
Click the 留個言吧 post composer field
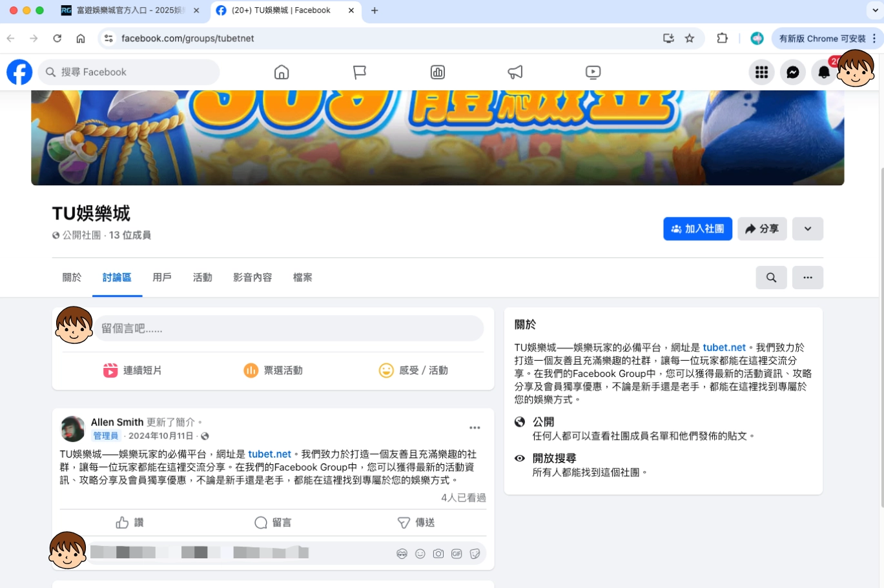(x=289, y=329)
